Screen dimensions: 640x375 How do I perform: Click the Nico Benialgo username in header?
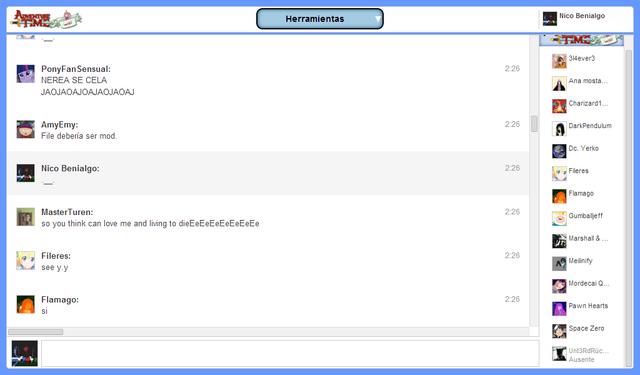pyautogui.click(x=582, y=16)
